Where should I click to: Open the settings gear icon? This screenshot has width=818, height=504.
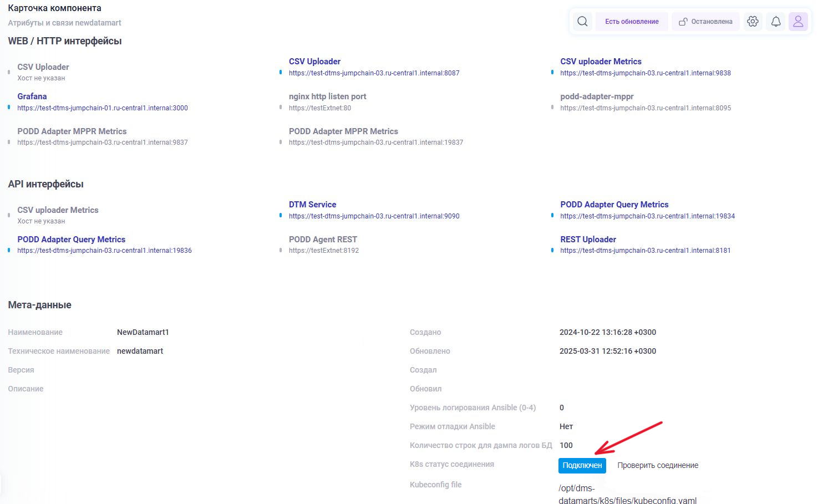(753, 22)
